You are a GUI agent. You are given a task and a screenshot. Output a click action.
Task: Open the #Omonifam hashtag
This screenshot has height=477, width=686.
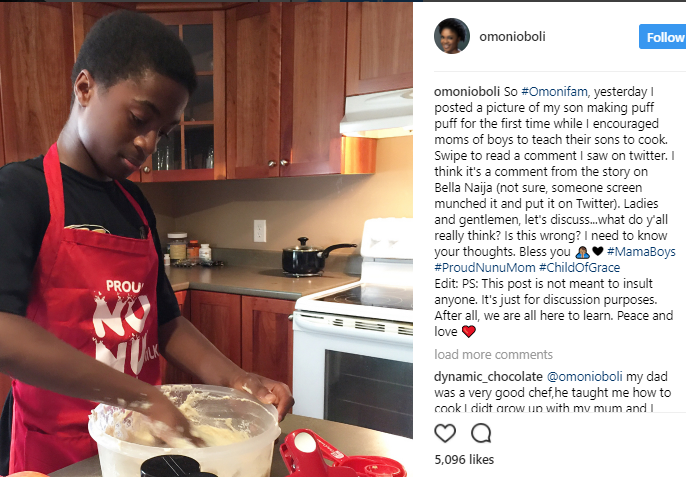(554, 91)
